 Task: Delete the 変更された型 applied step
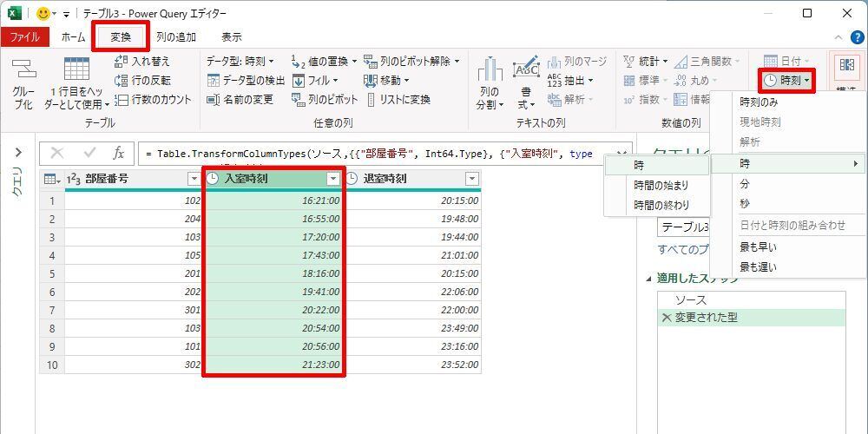pos(667,318)
